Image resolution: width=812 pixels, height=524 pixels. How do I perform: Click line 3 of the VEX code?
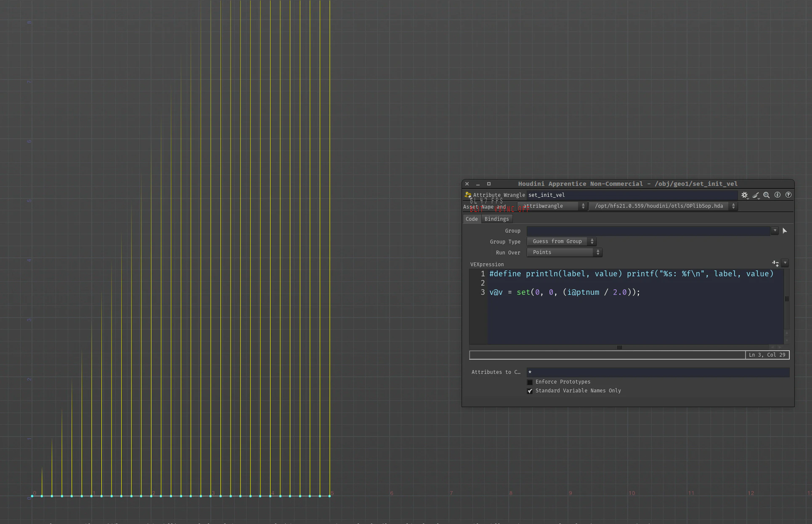pos(565,292)
